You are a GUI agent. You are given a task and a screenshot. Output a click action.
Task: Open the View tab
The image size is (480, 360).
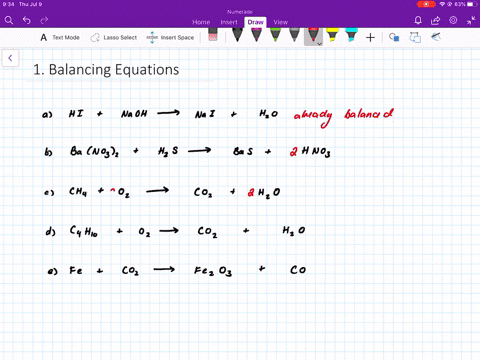pos(280,22)
